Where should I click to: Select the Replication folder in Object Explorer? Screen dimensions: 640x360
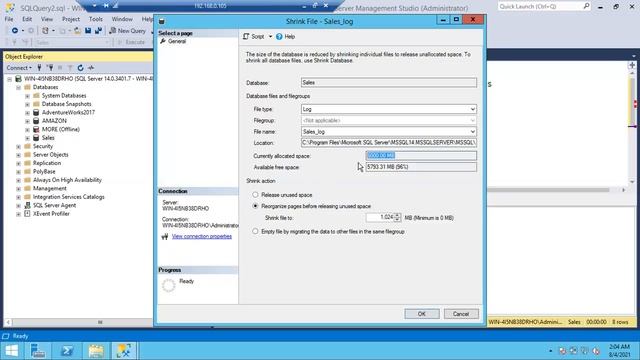tap(47, 163)
